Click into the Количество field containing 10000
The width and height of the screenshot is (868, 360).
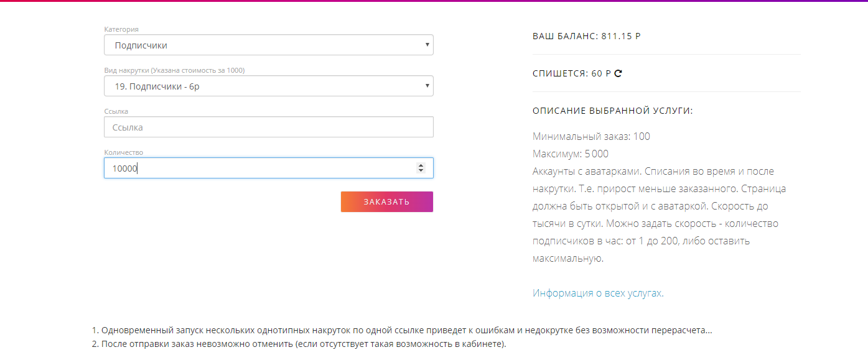[x=255, y=168]
